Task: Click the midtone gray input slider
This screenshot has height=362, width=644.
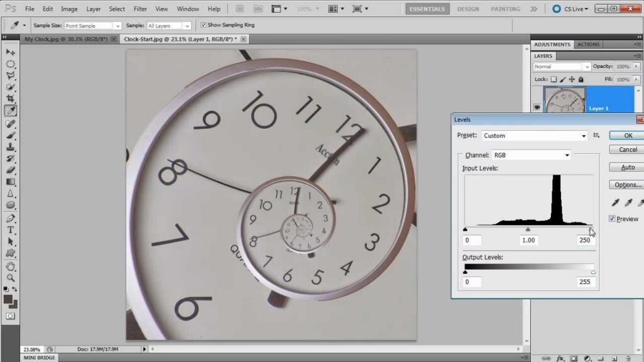Action: [x=528, y=229]
